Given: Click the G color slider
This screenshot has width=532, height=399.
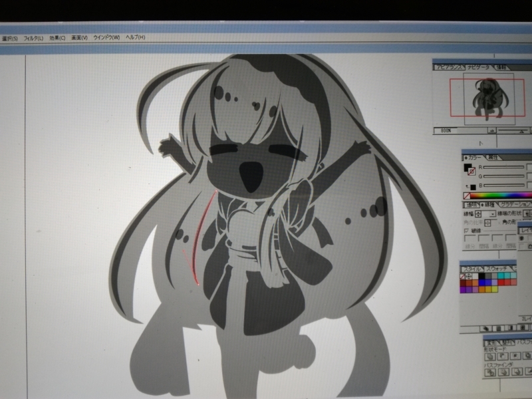Looking at the screenshot, I should pyautogui.click(x=504, y=176).
